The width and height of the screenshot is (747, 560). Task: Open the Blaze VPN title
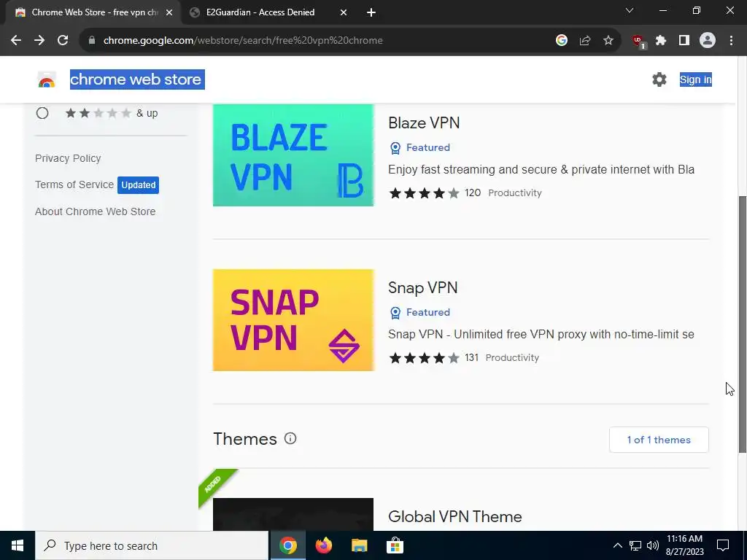[424, 122]
